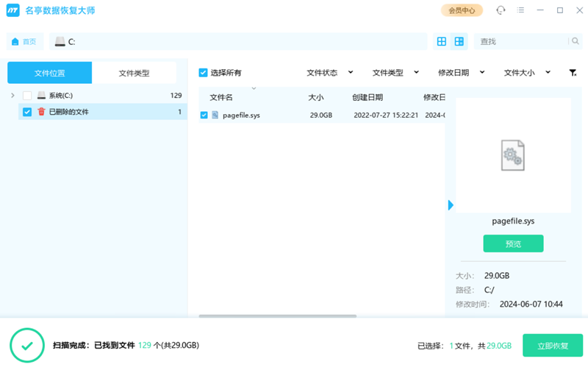588x370 pixels.
Task: Select the 文件位置 tab
Action: point(49,73)
